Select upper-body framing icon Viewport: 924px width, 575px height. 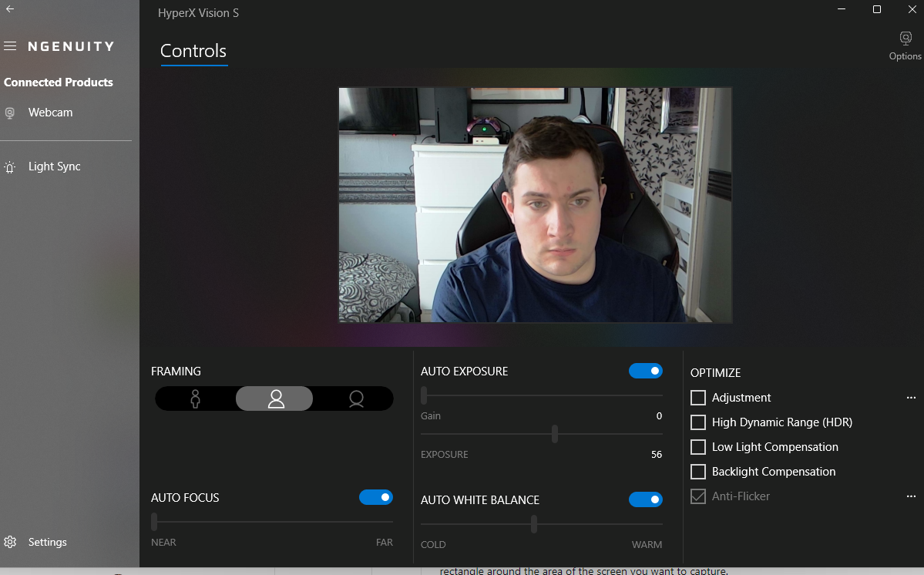point(275,398)
